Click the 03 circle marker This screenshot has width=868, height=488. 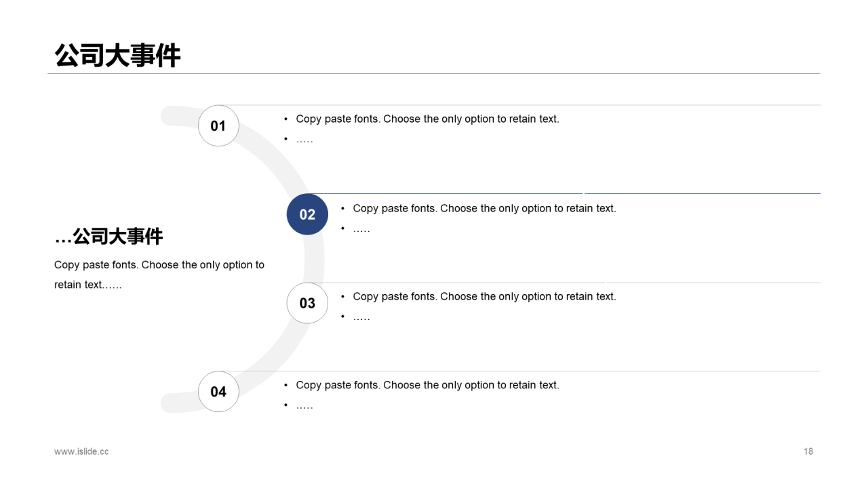(x=307, y=303)
